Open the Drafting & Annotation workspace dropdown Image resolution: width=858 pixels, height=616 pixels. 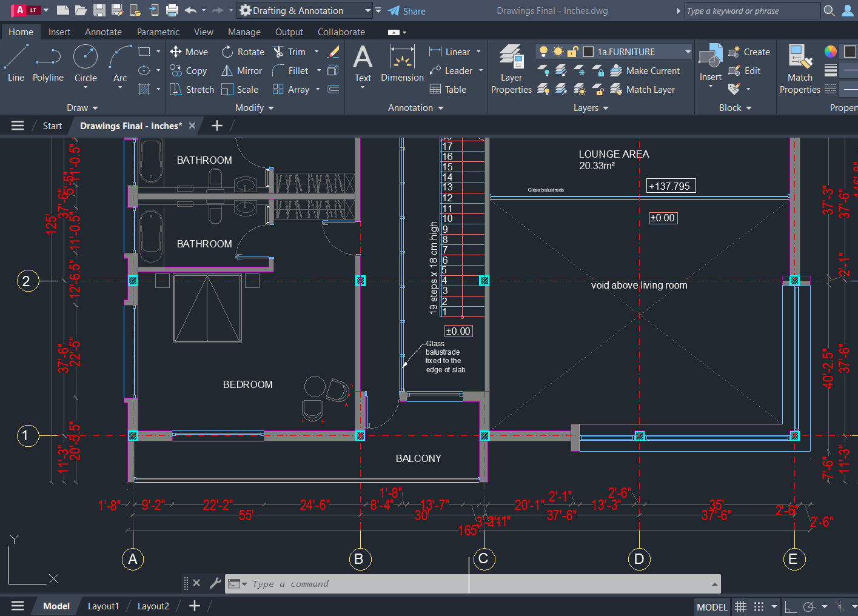(x=367, y=11)
